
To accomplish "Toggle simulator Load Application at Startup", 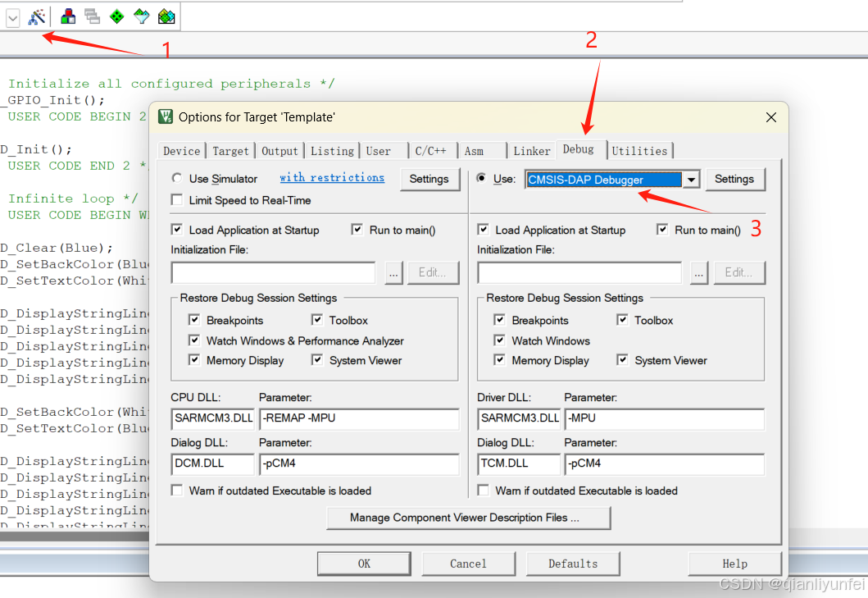I will coord(177,229).
